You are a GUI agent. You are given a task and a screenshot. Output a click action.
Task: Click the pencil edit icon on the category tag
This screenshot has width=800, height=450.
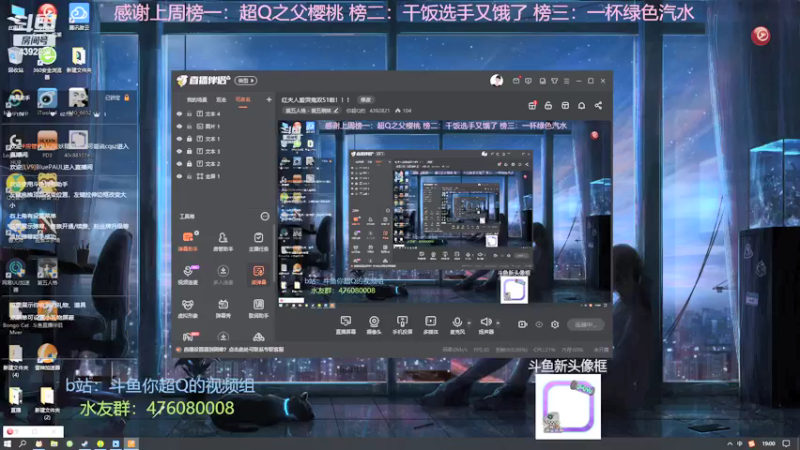point(336,110)
